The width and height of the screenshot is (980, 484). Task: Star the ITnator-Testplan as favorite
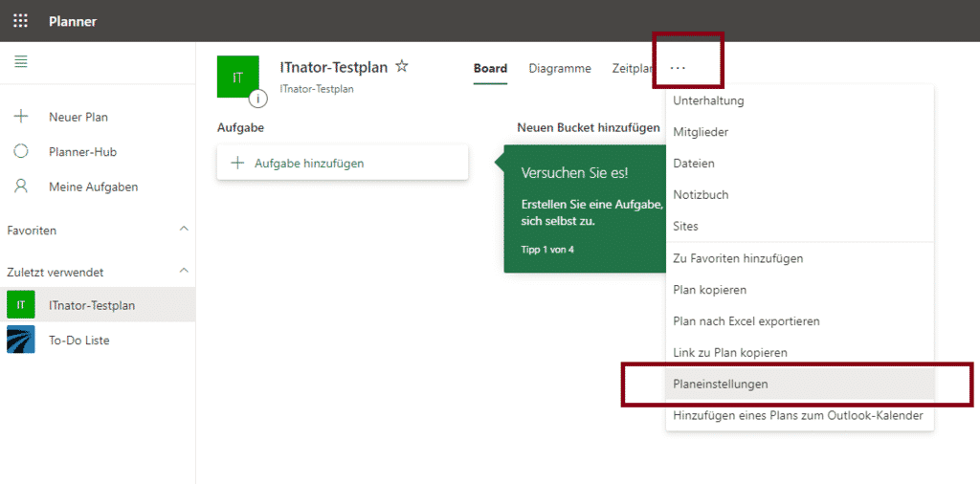[x=402, y=66]
